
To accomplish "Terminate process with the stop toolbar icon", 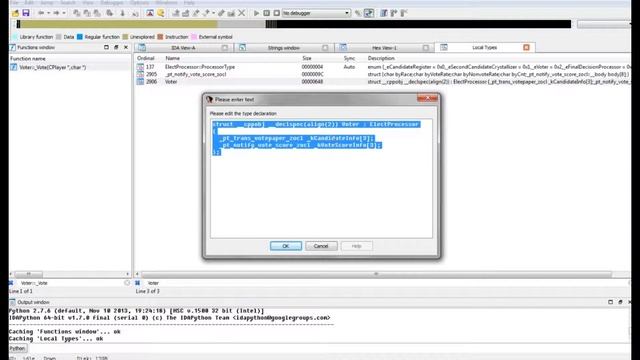I will (x=276, y=13).
